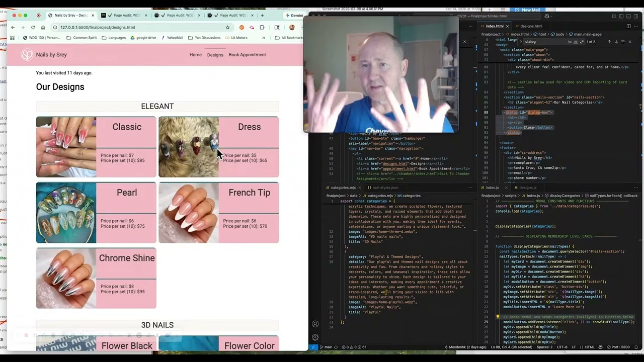Expand the find widget replace row

520,42
